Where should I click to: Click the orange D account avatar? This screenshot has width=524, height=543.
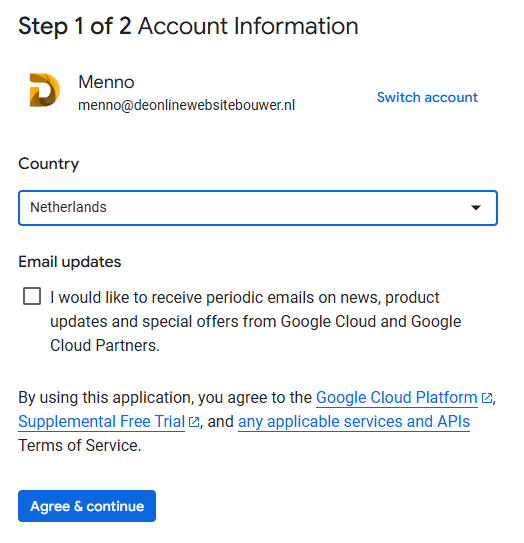click(x=44, y=90)
